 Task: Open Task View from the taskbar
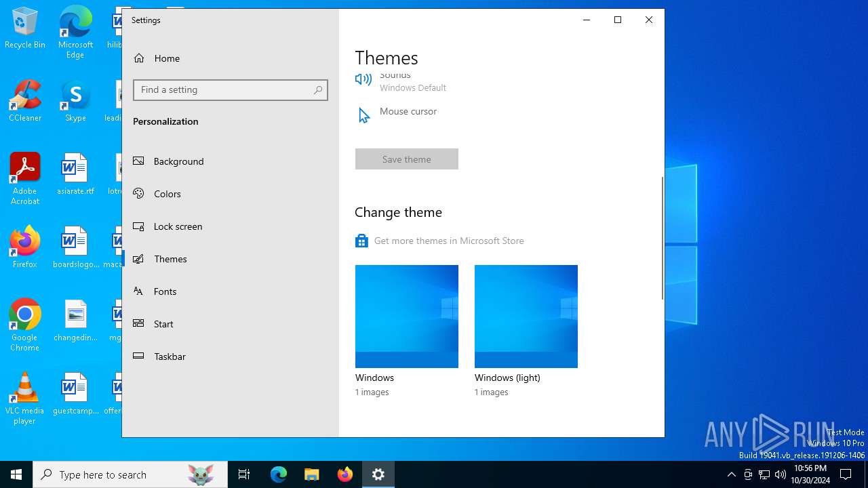244,474
